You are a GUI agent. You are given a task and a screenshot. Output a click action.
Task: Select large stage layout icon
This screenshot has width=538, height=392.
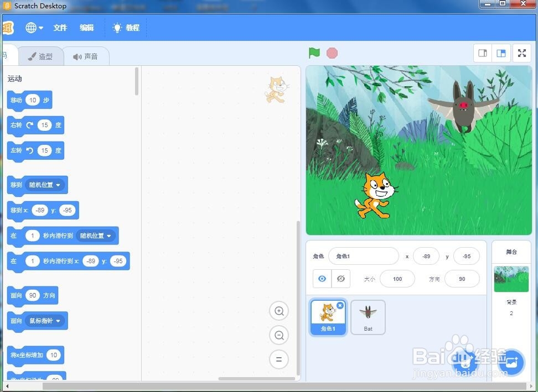coord(501,53)
